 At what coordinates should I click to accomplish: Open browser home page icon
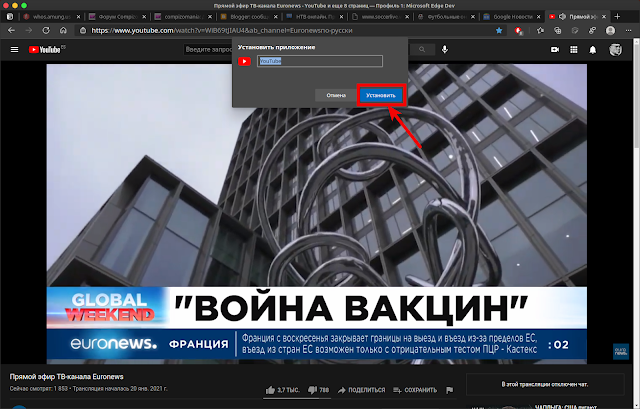coord(63,30)
